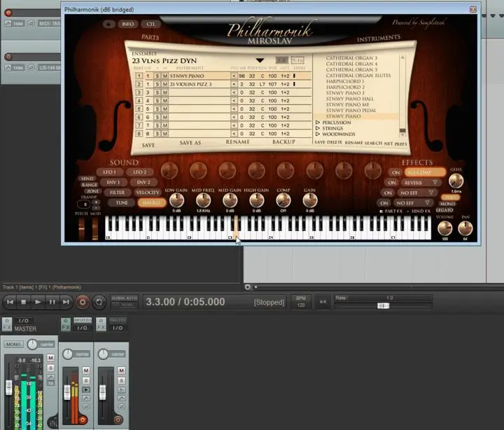Expand the STRINGS instrument category

(318, 128)
